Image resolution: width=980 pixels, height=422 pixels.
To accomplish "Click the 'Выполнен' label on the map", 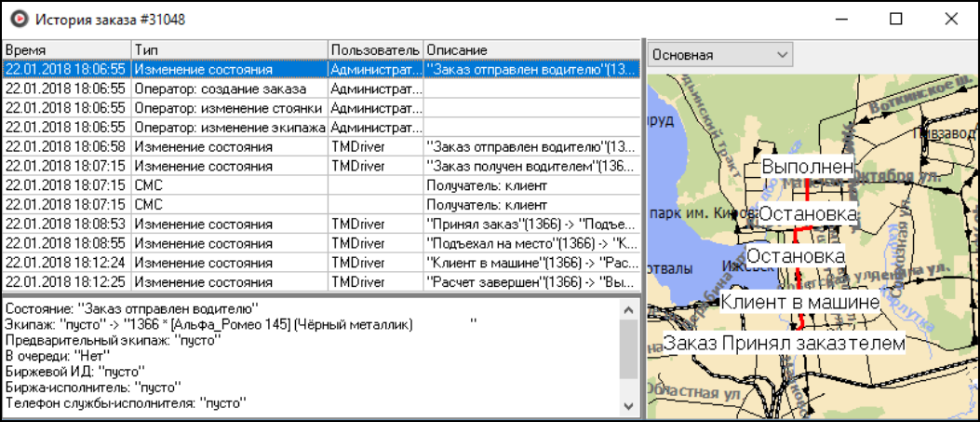I will coord(807,167).
